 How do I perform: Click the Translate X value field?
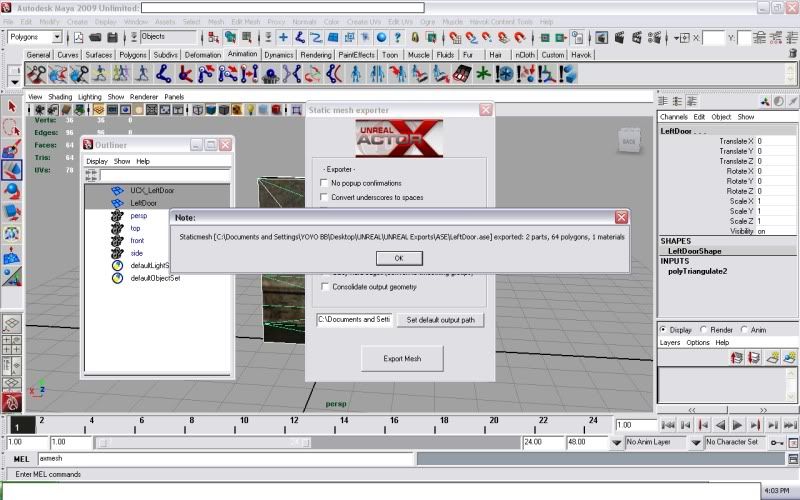[x=776, y=141]
